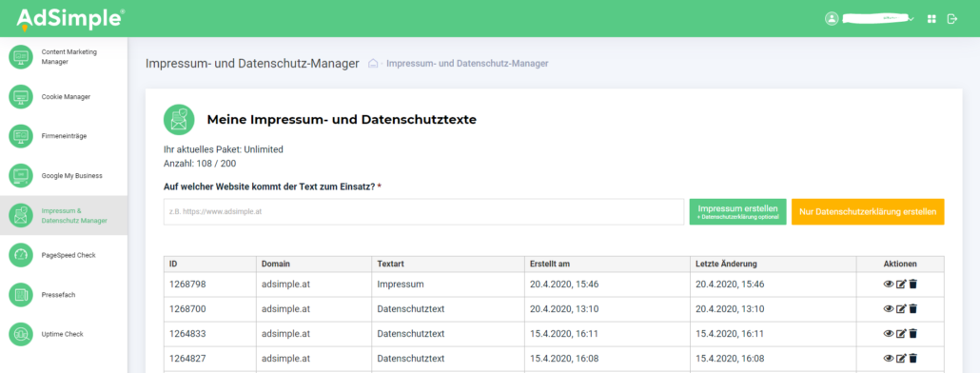Image resolution: width=980 pixels, height=373 pixels.
Task: View entry 1264833 with eye icon
Action: pos(889,334)
